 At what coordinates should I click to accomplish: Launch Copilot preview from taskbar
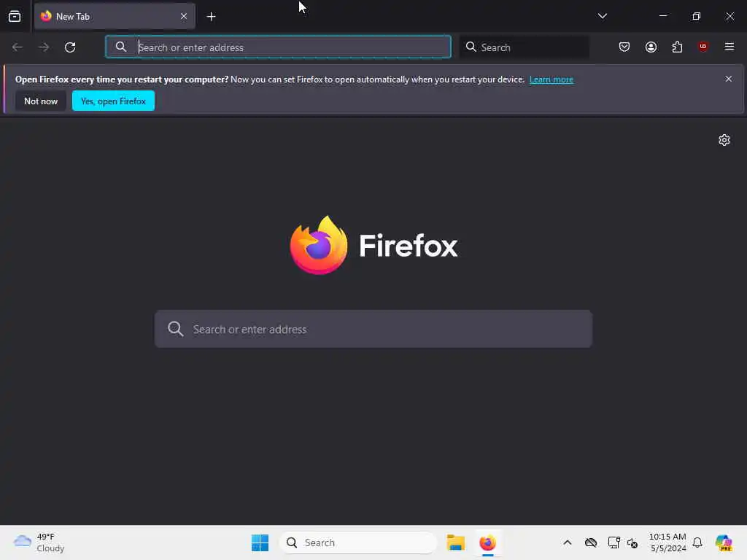click(724, 542)
